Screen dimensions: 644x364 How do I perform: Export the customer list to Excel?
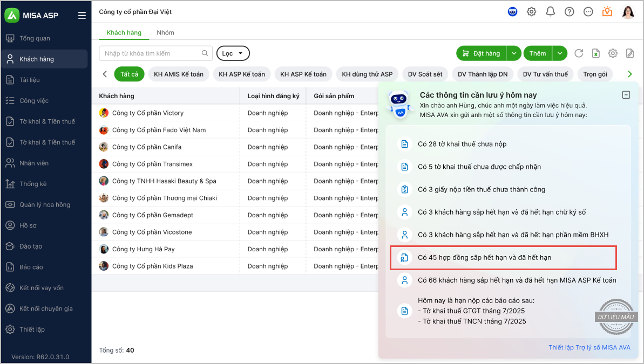pos(596,53)
